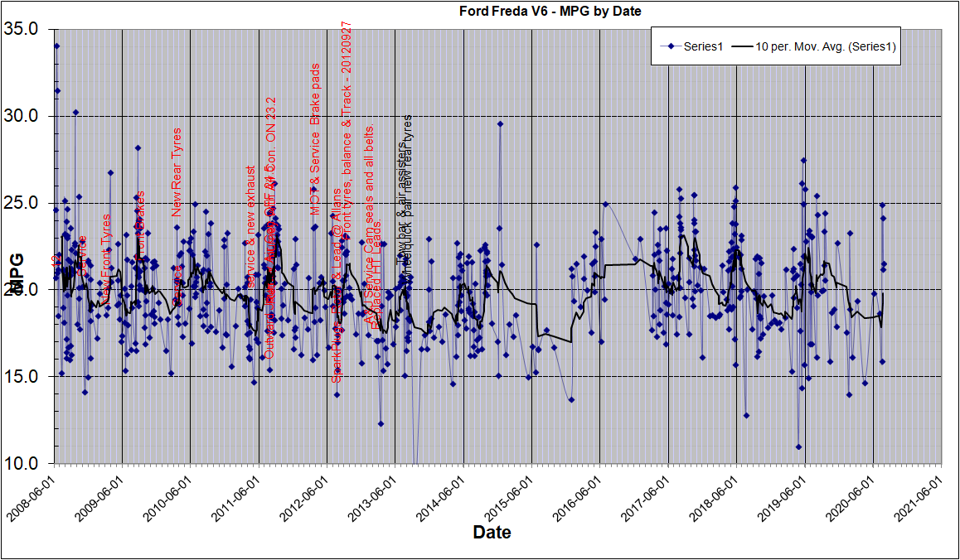The height and width of the screenshot is (560, 960).
Task: Select the 'MOT & Service Brake pads' annotation
Action: [315, 139]
